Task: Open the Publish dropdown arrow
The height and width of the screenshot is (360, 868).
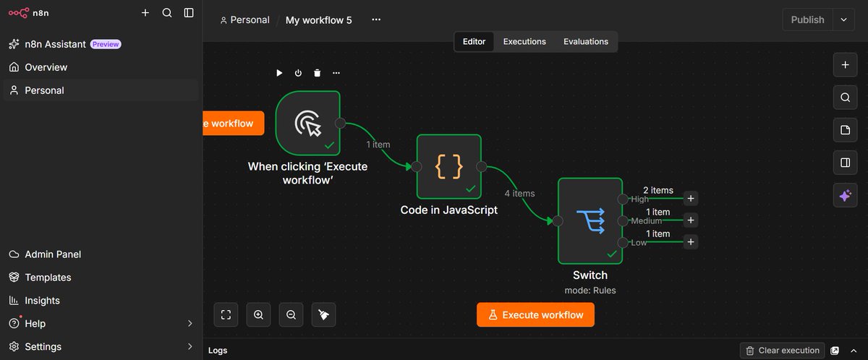Action: (843, 20)
